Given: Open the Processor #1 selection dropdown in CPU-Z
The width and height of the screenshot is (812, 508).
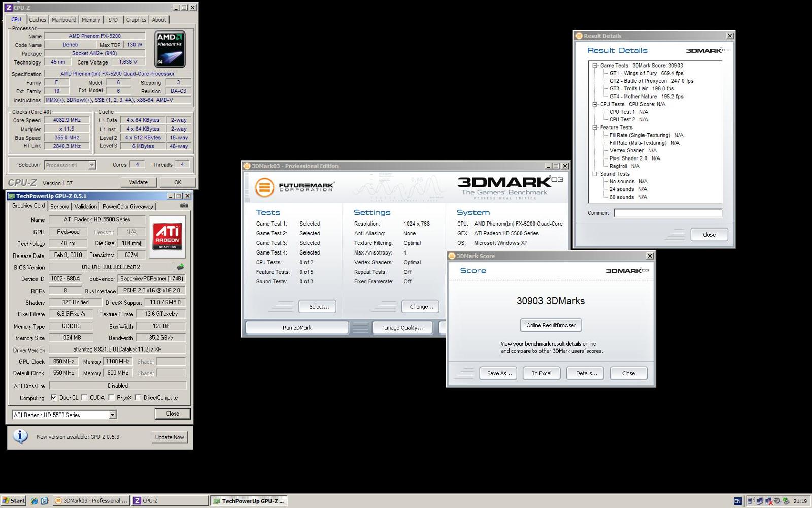Looking at the screenshot, I should pyautogui.click(x=92, y=165).
